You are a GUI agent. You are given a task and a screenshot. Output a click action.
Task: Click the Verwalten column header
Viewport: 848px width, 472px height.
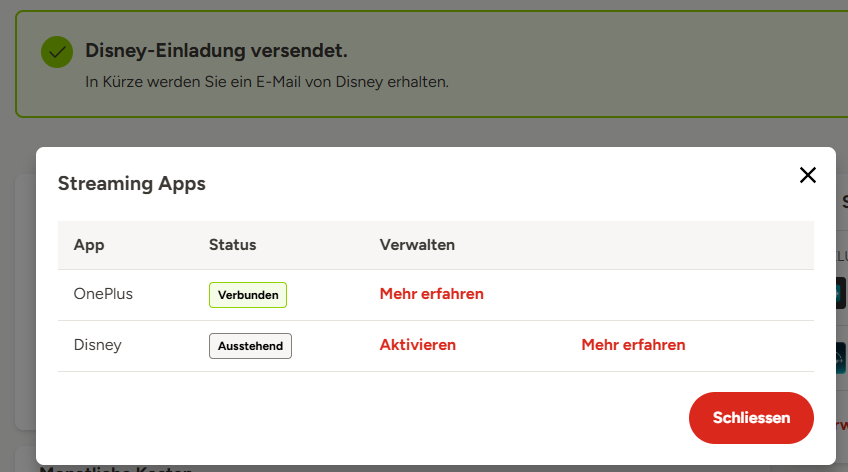pyautogui.click(x=417, y=245)
